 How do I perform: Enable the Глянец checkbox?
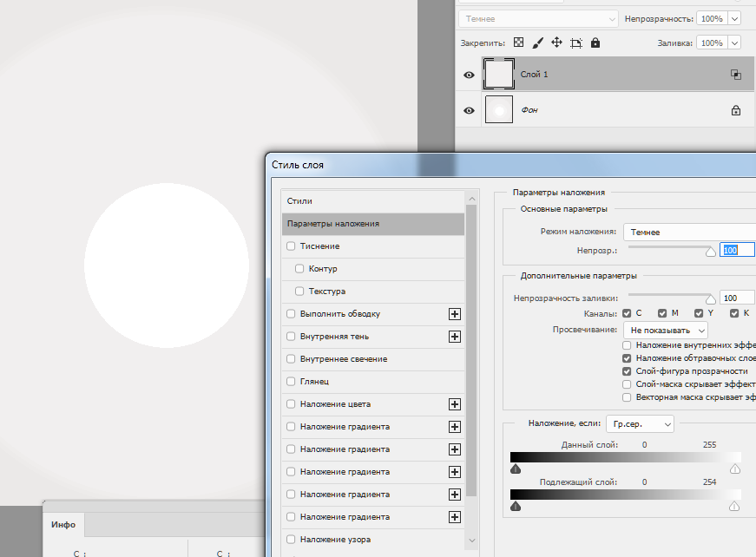(x=291, y=381)
